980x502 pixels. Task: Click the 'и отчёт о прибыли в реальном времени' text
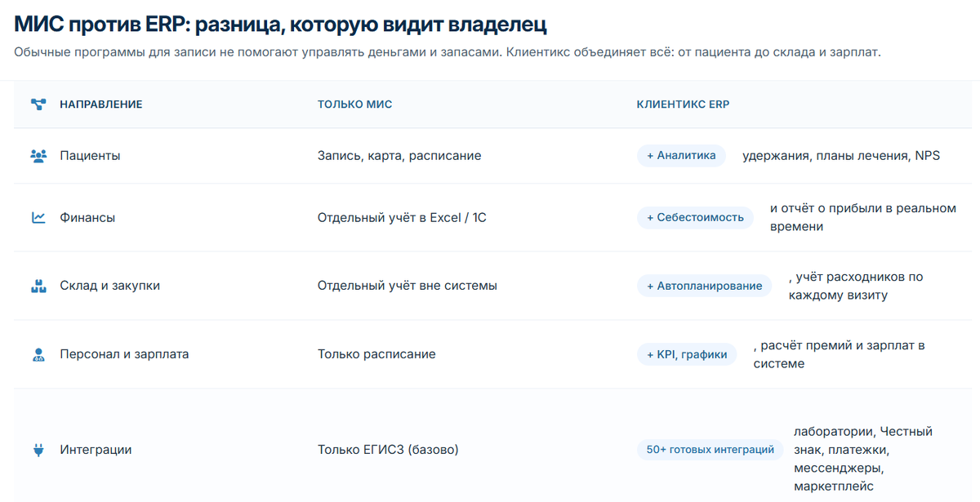tap(863, 217)
